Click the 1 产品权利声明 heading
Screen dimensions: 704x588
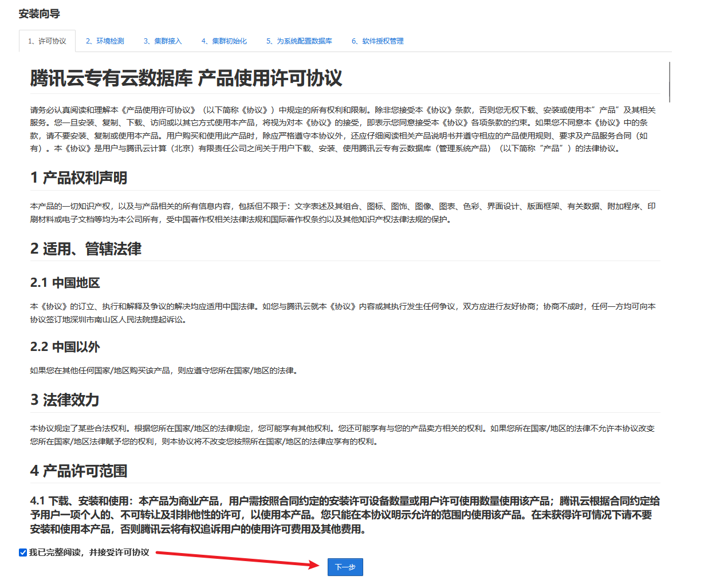[78, 178]
